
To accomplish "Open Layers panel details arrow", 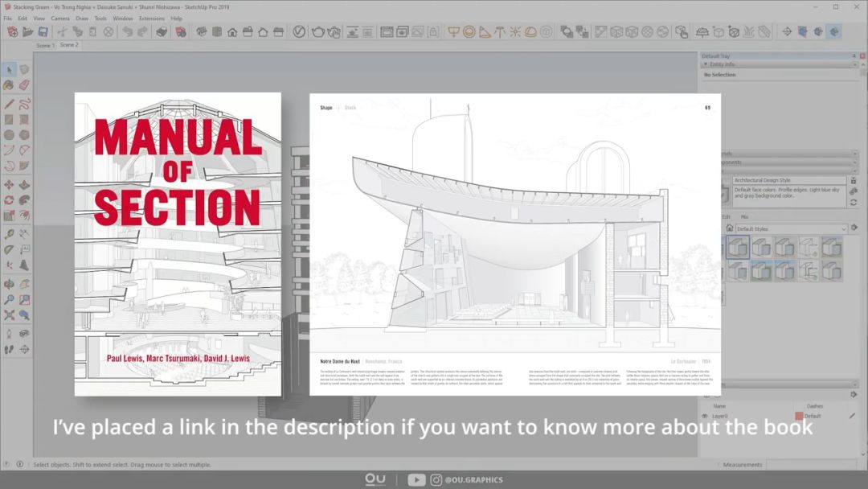I will pyautogui.click(x=854, y=394).
